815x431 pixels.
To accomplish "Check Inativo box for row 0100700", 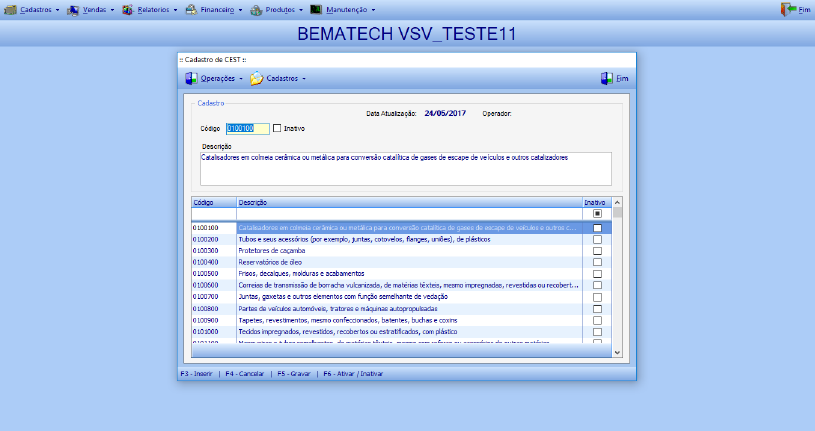I will (597, 297).
